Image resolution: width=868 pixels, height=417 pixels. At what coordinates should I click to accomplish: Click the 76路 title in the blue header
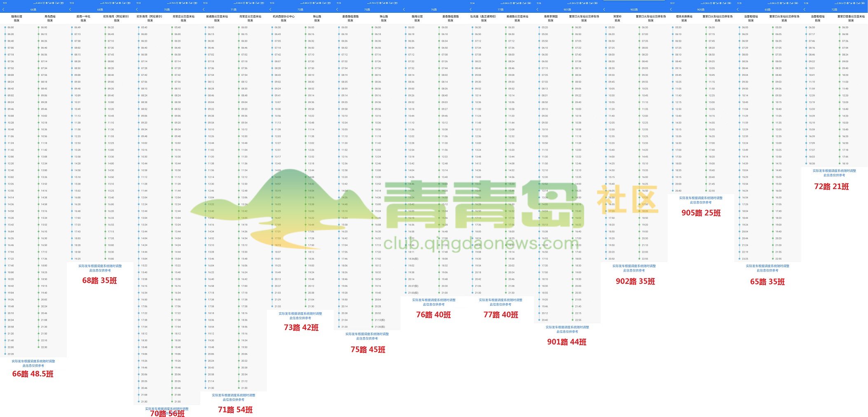pyautogui.click(x=434, y=9)
